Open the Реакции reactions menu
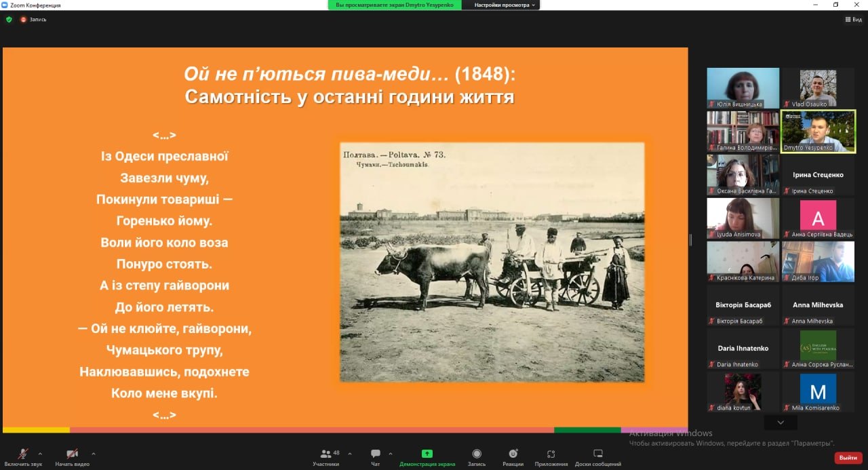The height and width of the screenshot is (470, 868). [513, 457]
